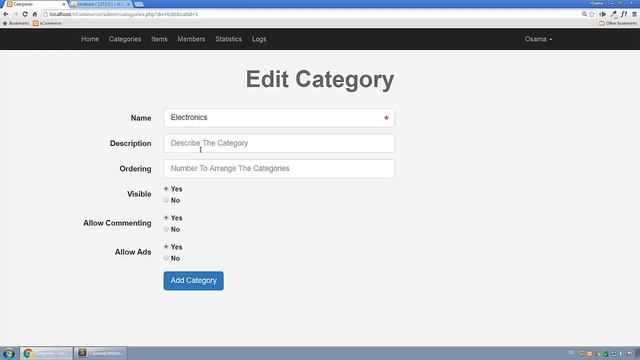Click the Allow Ads label
640x360 pixels.
(133, 252)
